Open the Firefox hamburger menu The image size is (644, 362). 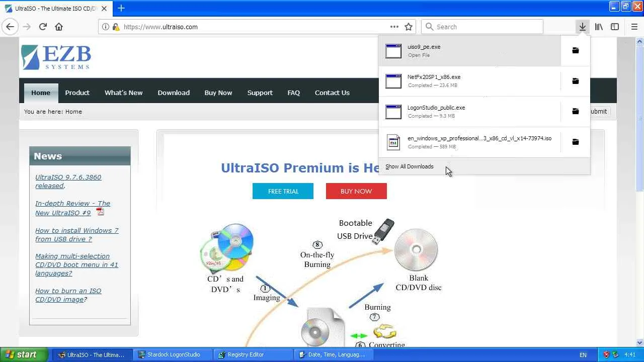click(634, 27)
